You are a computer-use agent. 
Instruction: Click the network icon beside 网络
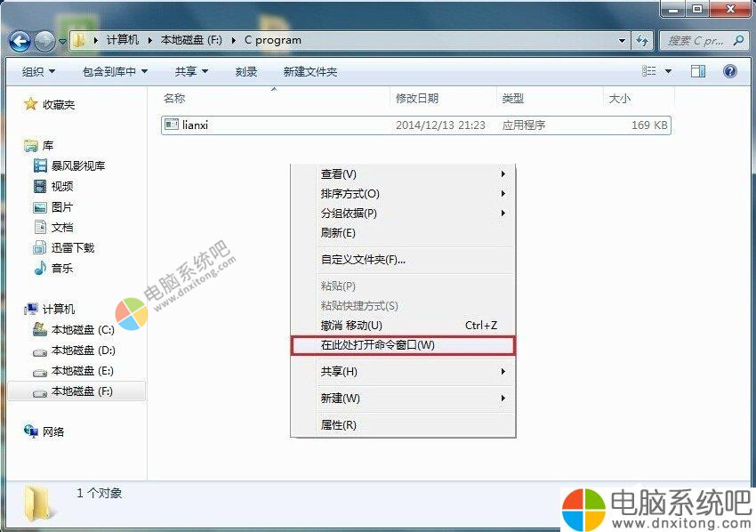pos(31,431)
